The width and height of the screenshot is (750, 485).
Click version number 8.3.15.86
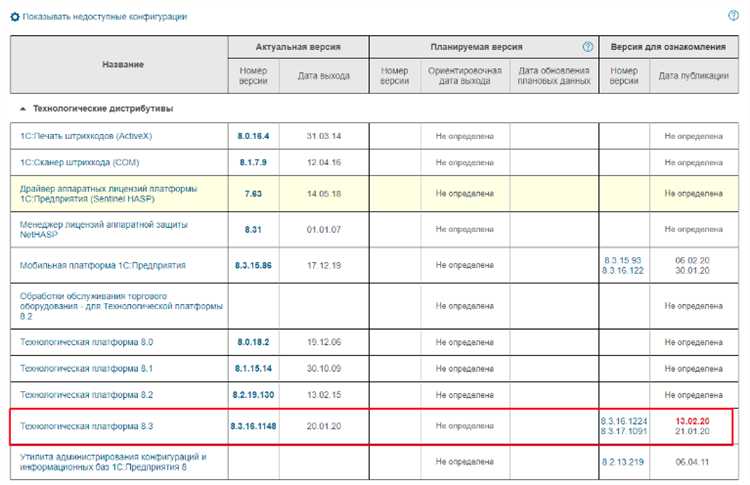253,265
